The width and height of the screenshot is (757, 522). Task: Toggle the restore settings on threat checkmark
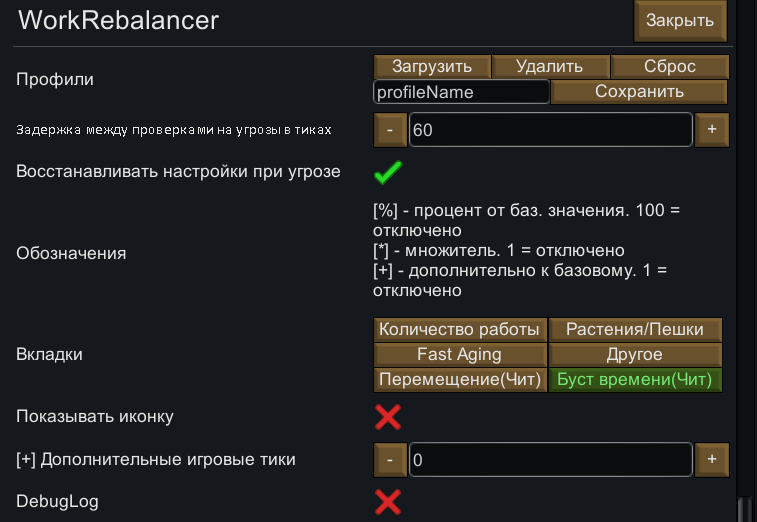point(388,172)
